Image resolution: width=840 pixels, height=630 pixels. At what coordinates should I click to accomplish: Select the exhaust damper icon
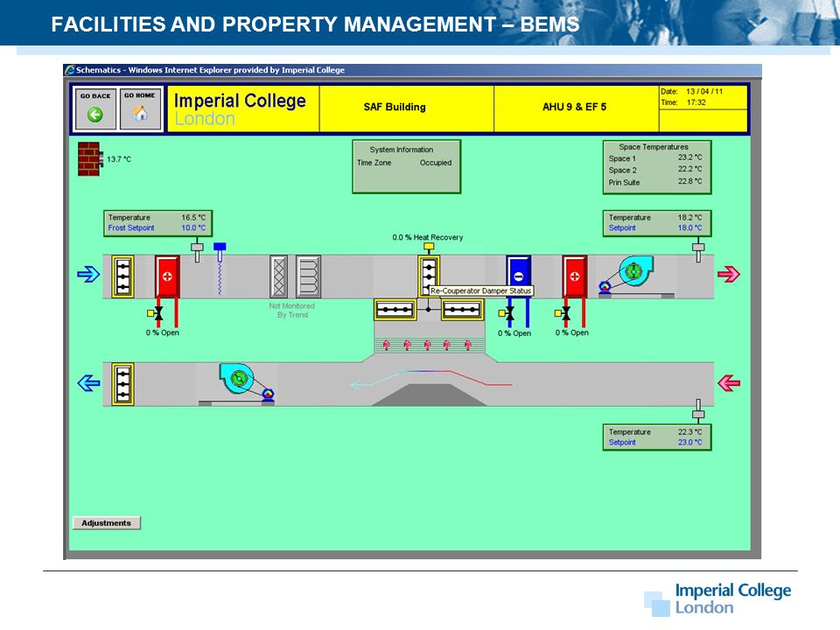point(122,383)
